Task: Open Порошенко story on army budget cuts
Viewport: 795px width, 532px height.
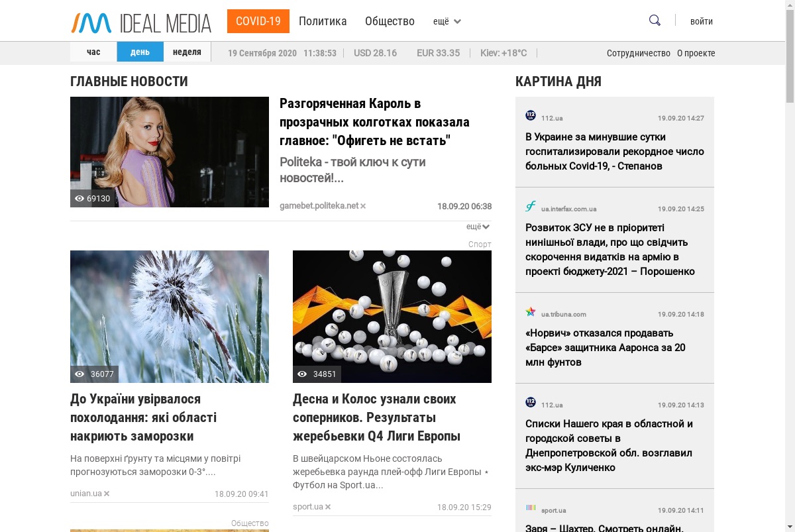Action: coord(610,249)
